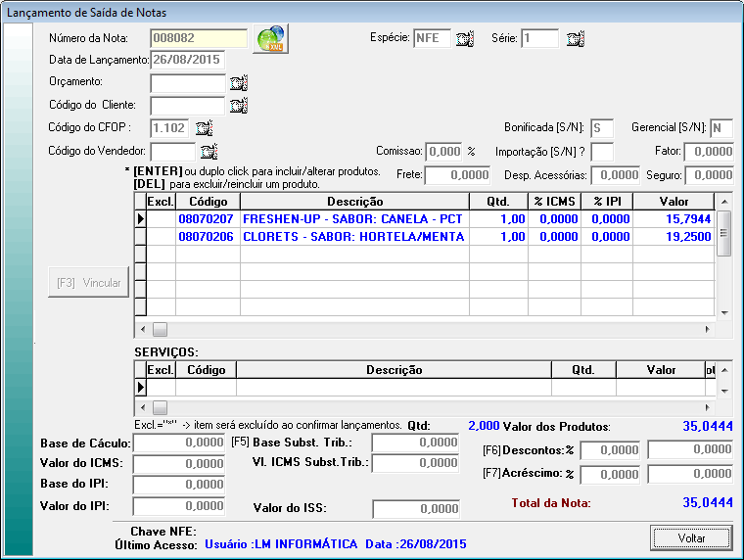This screenshot has width=744, height=560.
Task: Open the Código do CFOP lookup icon
Action: pos(204,127)
